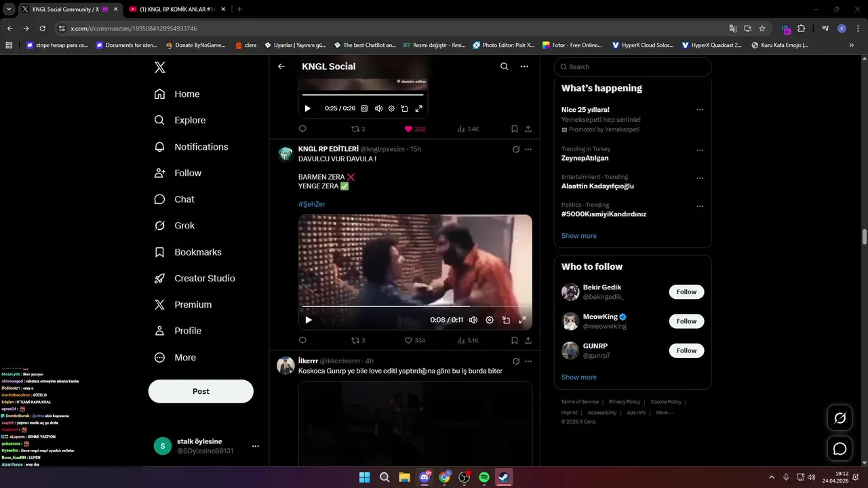
Task: Share the post with 5.1K views
Action: [528, 340]
